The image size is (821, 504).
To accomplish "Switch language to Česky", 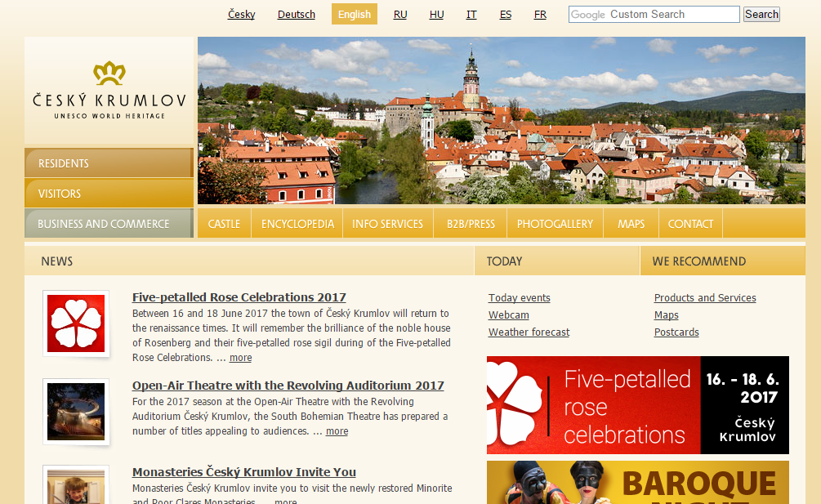I will 241,14.
